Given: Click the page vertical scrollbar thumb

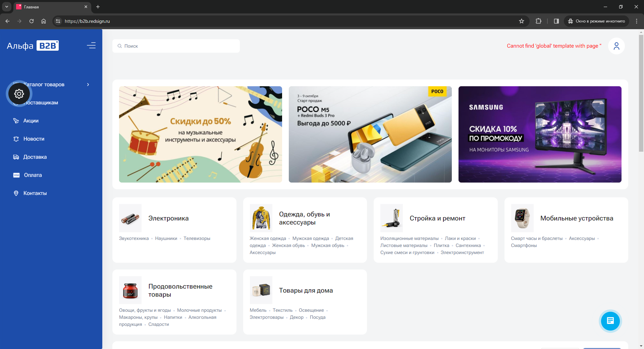Looking at the screenshot, I should coord(641,93).
